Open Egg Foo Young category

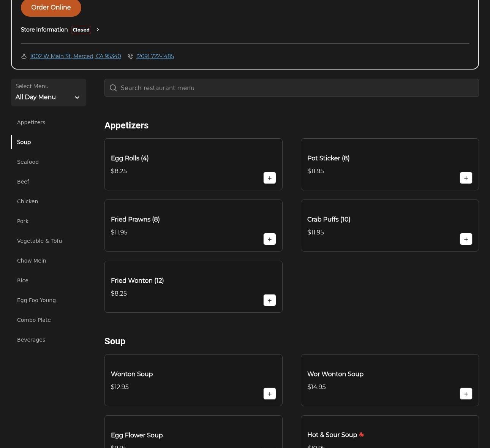[36, 300]
